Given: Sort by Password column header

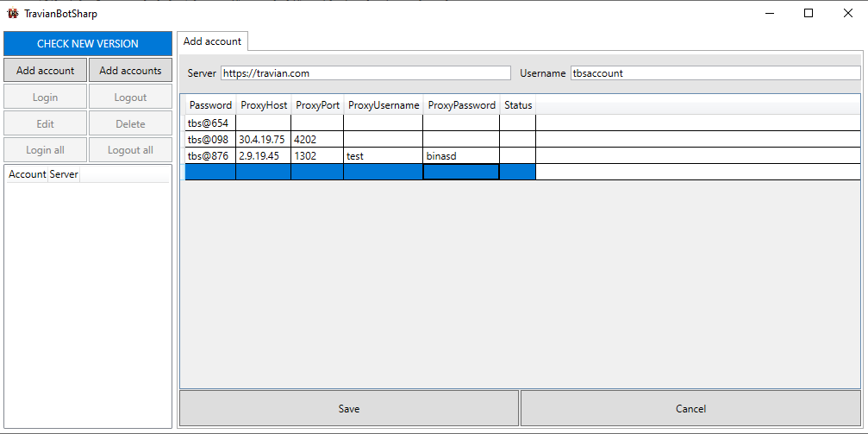Looking at the screenshot, I should click(210, 105).
